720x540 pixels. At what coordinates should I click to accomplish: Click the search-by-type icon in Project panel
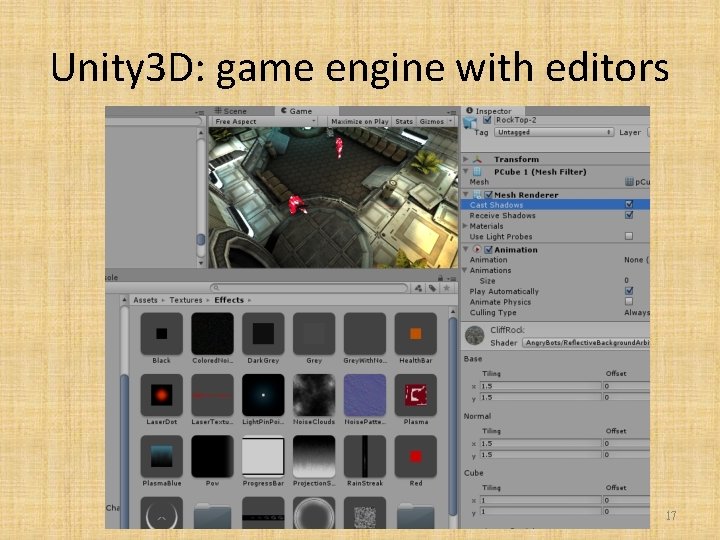pyautogui.click(x=418, y=288)
